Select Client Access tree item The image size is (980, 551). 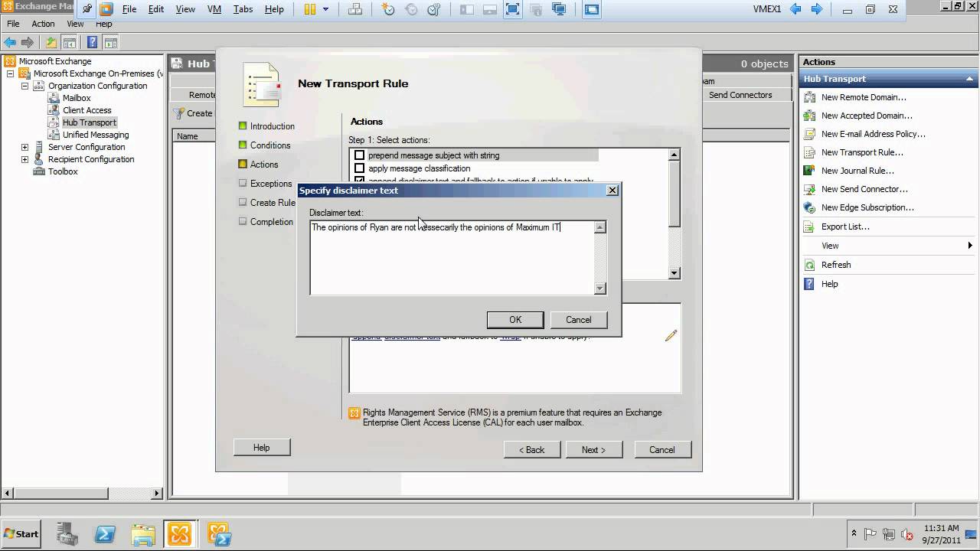click(87, 110)
